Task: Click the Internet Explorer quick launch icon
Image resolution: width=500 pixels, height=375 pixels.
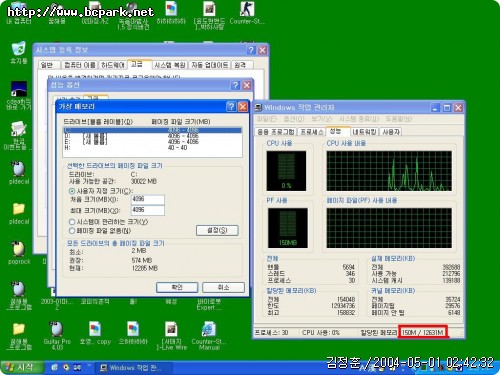Action: coord(55,367)
